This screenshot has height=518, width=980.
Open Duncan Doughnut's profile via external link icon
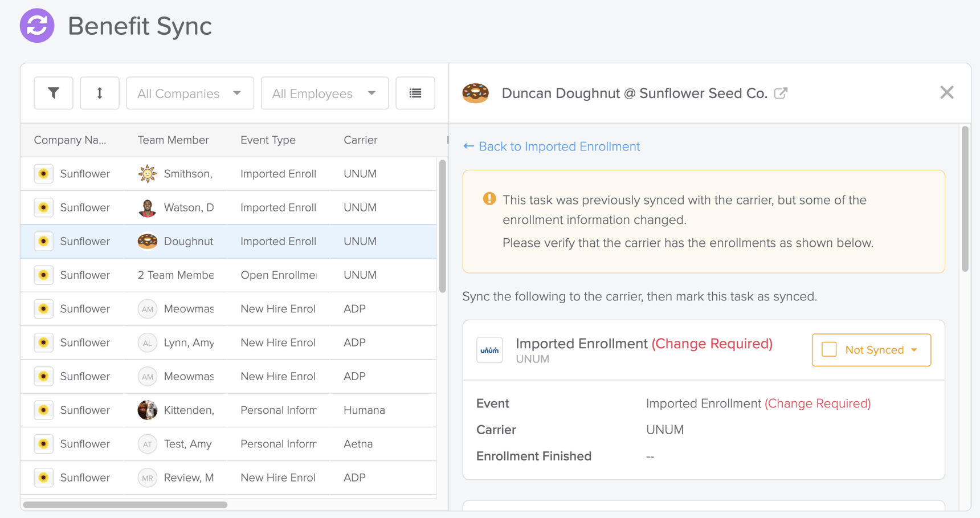coord(781,92)
